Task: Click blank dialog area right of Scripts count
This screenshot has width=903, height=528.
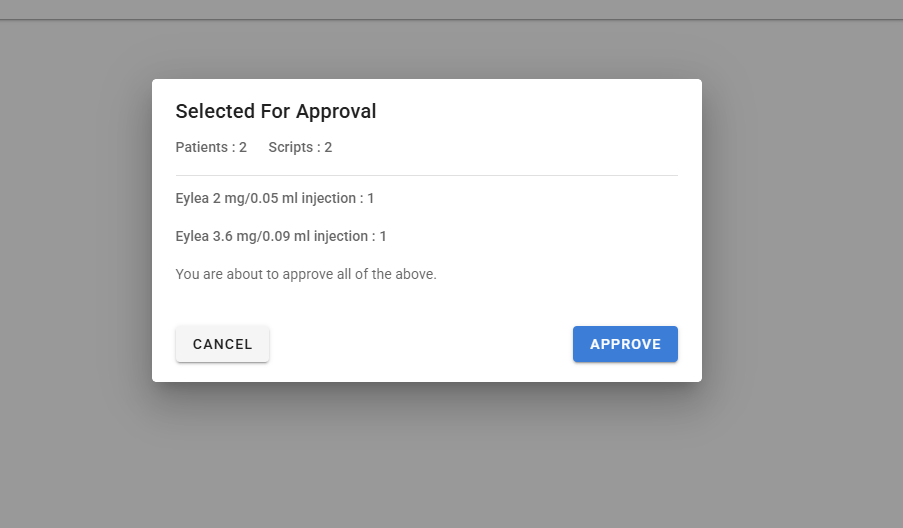Action: 500,148
